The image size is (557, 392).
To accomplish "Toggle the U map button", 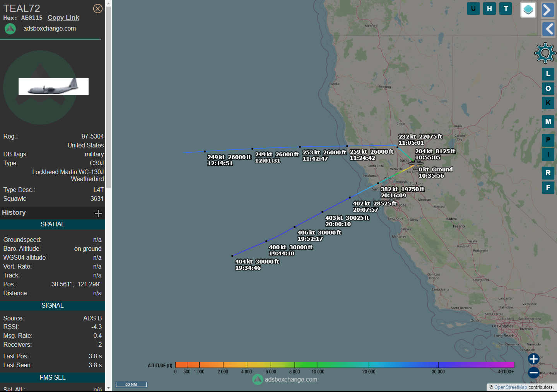I will tap(473, 9).
